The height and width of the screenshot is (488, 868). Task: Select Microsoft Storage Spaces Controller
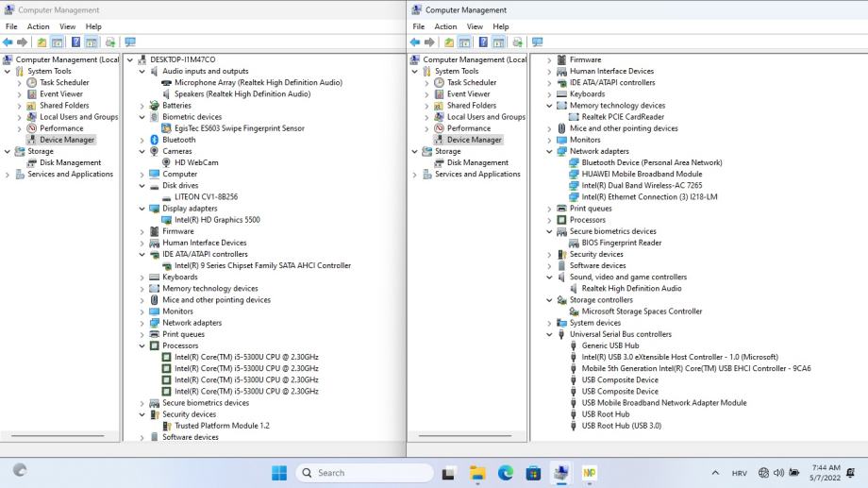642,311
